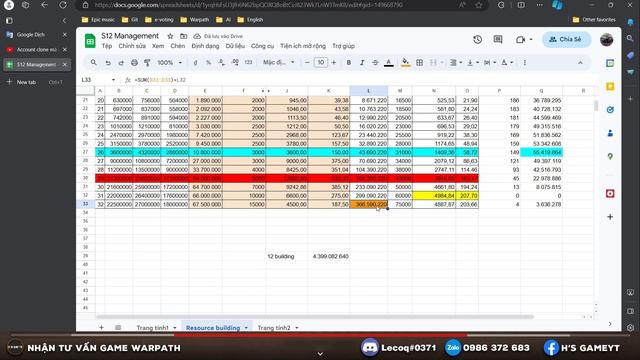
Task: Open the Google account avatar
Action: click(607, 40)
